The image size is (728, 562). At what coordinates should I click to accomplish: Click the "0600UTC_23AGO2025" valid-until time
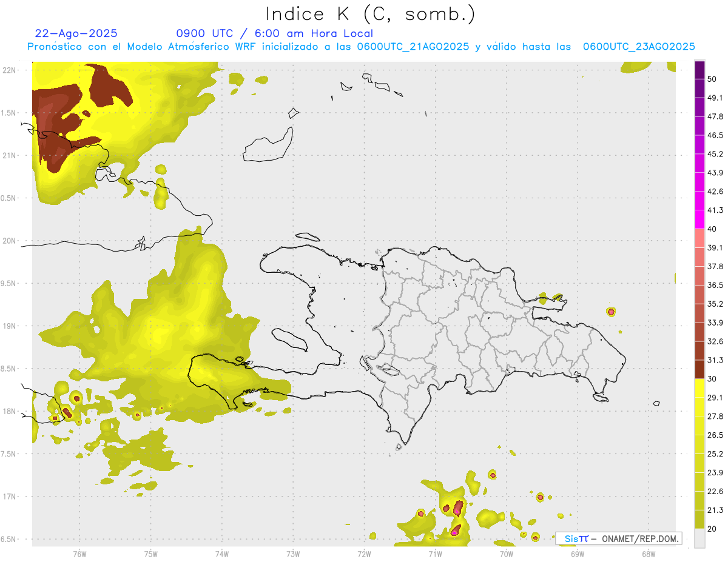tap(639, 47)
